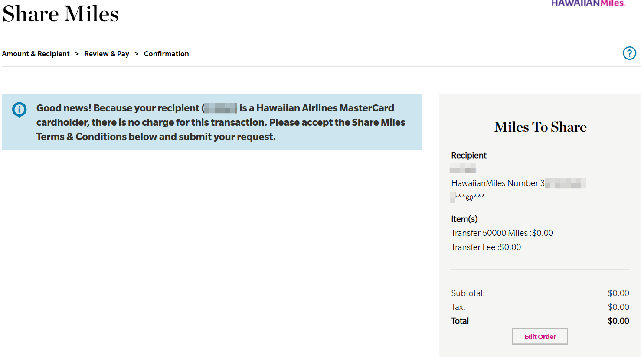644x358 pixels.
Task: Click the HawaiianMiles logo
Action: pos(588,3)
